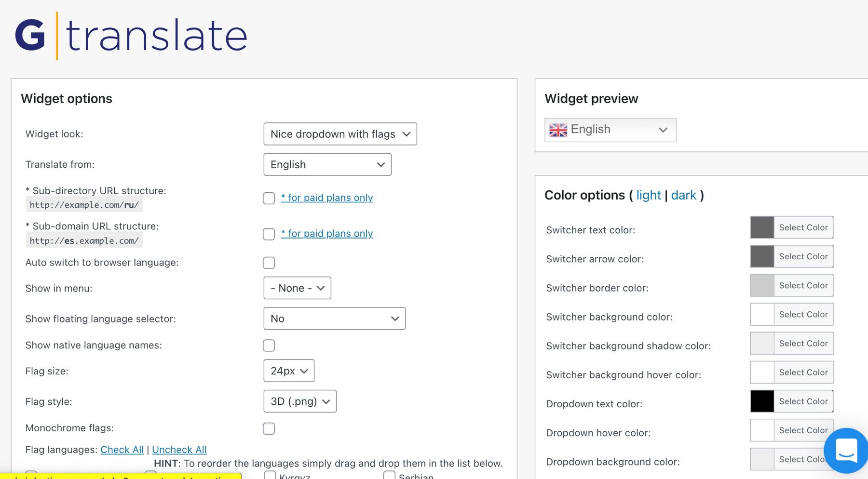Toggle the Sub-directory URL structure checkbox
The width and height of the screenshot is (868, 479).
coord(269,198)
